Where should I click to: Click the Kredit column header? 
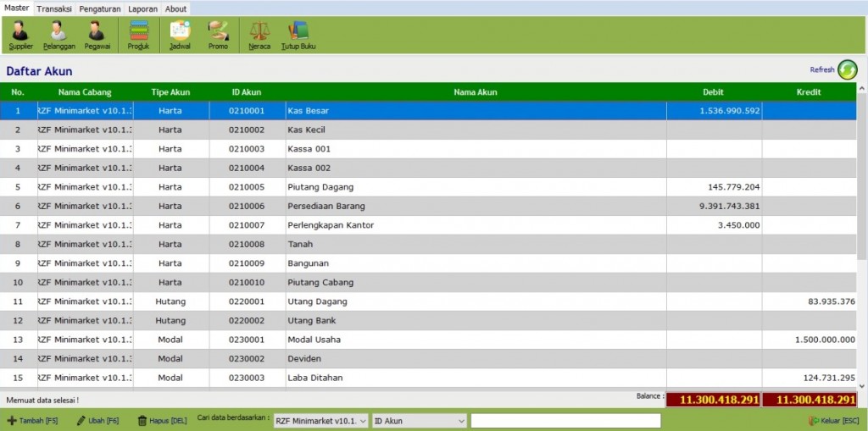point(809,91)
